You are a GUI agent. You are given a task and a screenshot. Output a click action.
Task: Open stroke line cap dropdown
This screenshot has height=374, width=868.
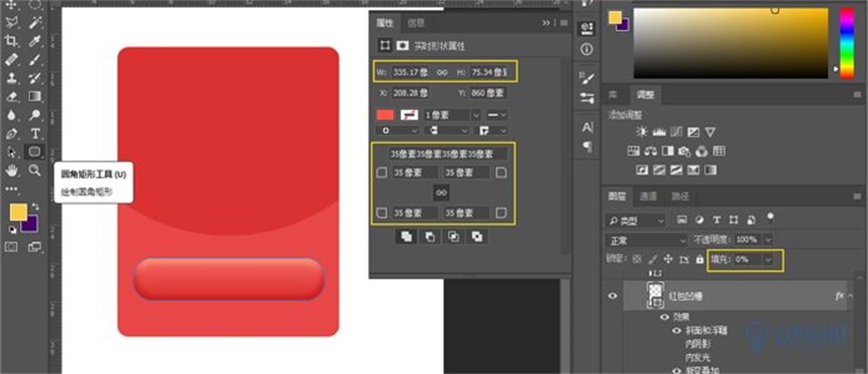[447, 131]
